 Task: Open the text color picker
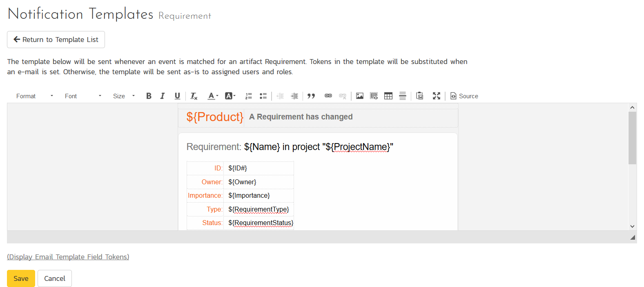[x=213, y=96]
